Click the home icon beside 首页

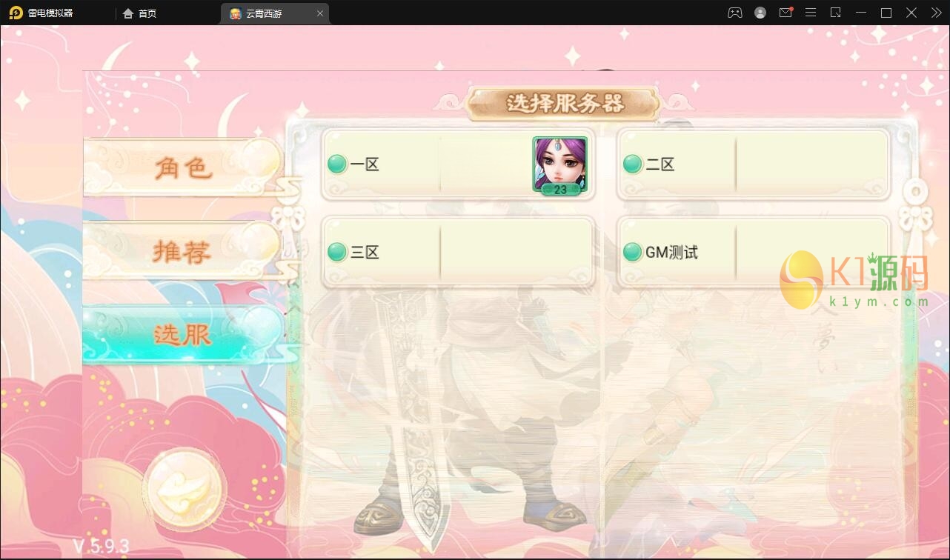pyautogui.click(x=128, y=13)
